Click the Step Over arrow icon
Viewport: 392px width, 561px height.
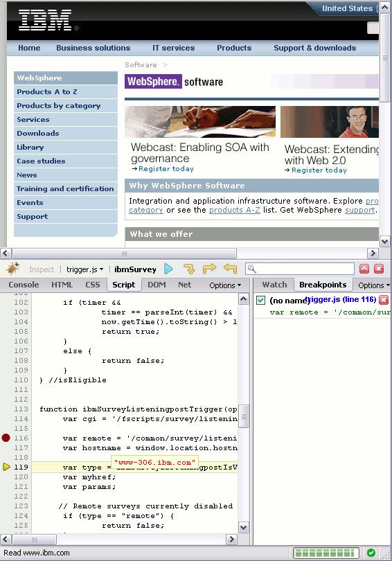click(209, 269)
